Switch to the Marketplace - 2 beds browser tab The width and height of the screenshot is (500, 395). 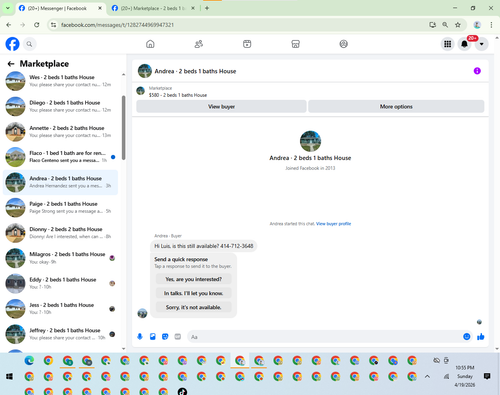[152, 8]
